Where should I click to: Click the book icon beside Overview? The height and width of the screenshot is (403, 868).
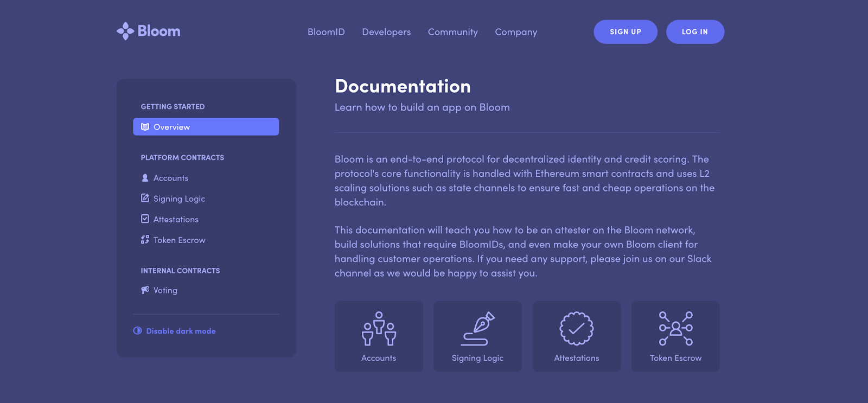pos(145,127)
